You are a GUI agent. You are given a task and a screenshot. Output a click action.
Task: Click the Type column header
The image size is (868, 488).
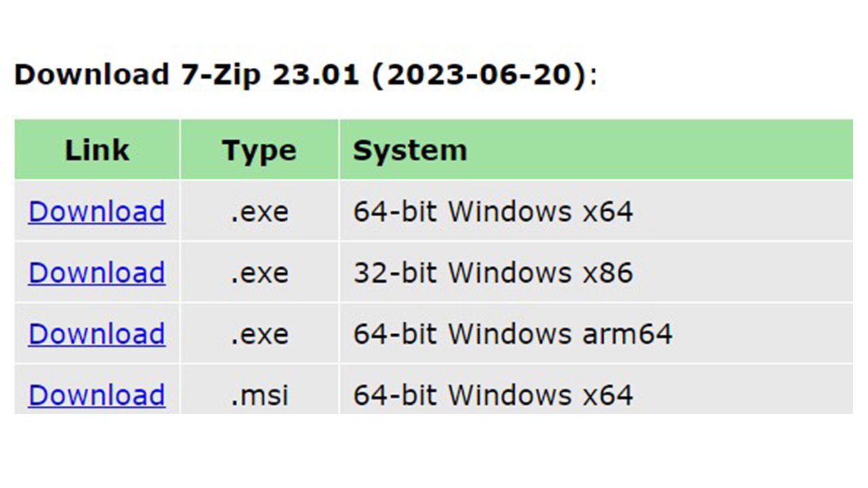[x=259, y=150]
